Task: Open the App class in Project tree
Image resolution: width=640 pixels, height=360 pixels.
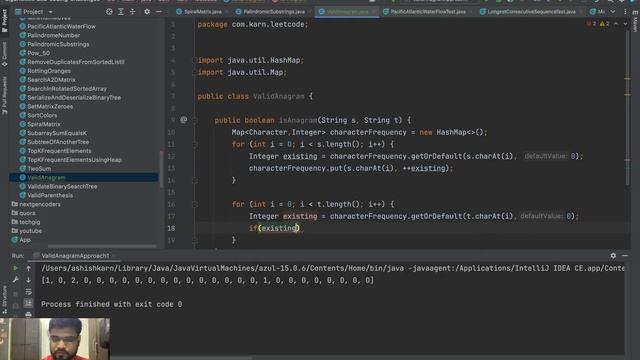Action: pos(25,240)
